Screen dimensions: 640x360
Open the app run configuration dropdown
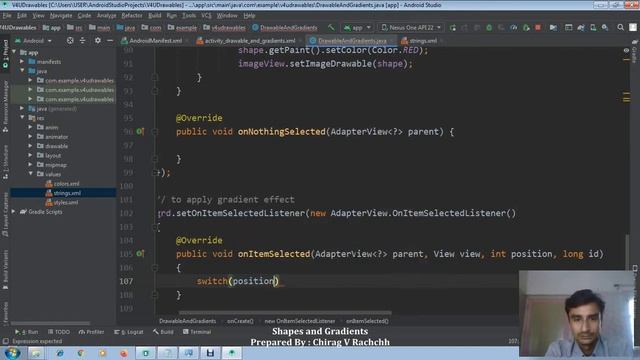(x=357, y=28)
